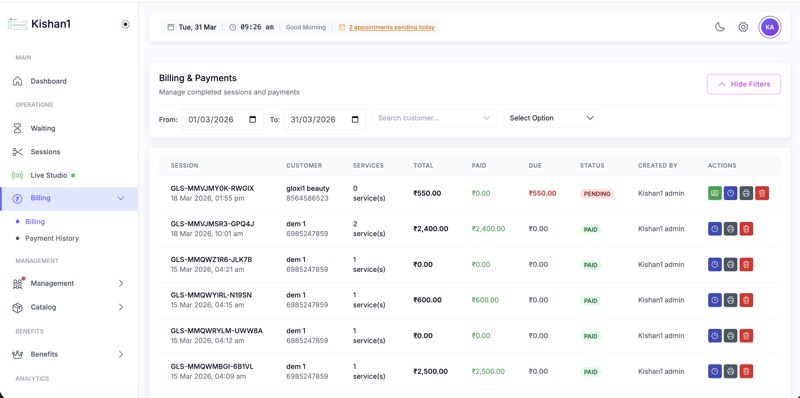Open history clock icon for GLS-MMVJMY0K-RWGIX

point(731,193)
